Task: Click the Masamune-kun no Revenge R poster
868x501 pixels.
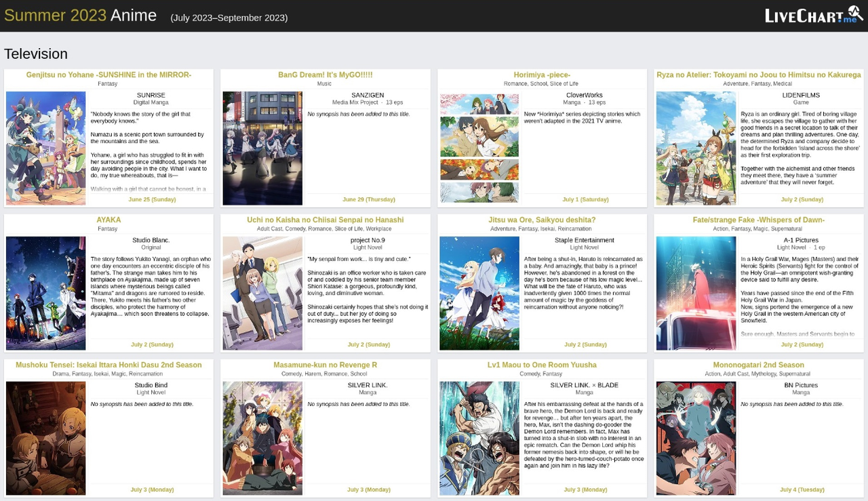Action: [262, 439]
